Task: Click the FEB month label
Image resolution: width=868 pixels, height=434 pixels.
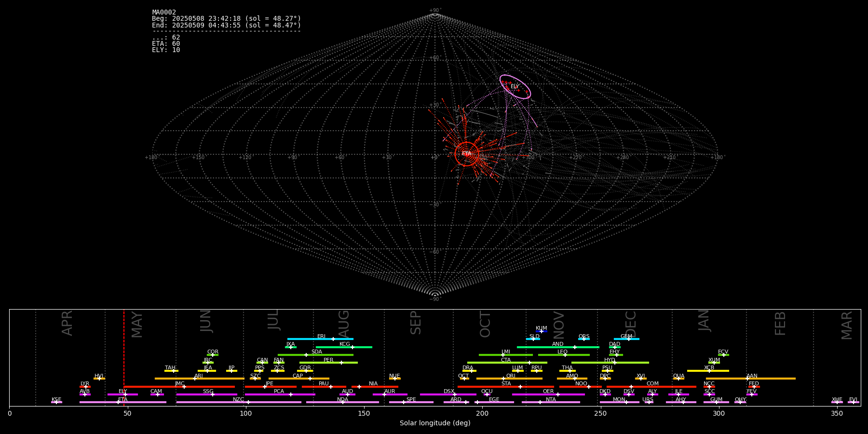Action: pyautogui.click(x=780, y=324)
